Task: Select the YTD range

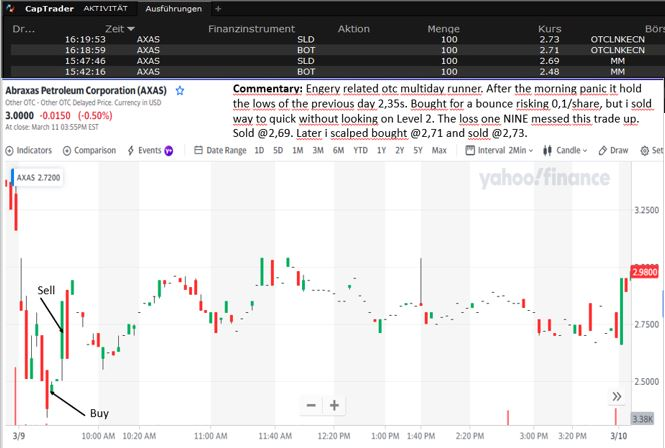Action: coord(360,151)
